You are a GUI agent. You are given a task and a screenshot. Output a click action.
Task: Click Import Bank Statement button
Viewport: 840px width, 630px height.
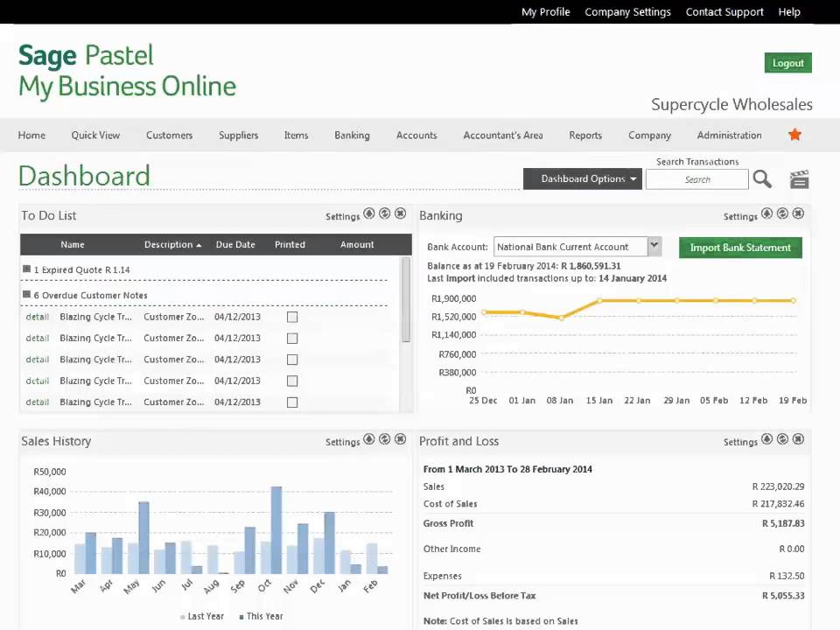(740, 248)
